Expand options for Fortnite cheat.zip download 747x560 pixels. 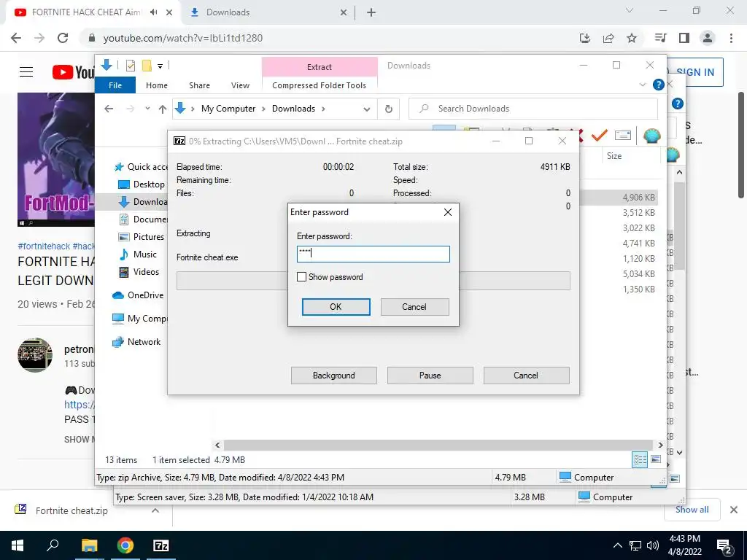point(155,510)
